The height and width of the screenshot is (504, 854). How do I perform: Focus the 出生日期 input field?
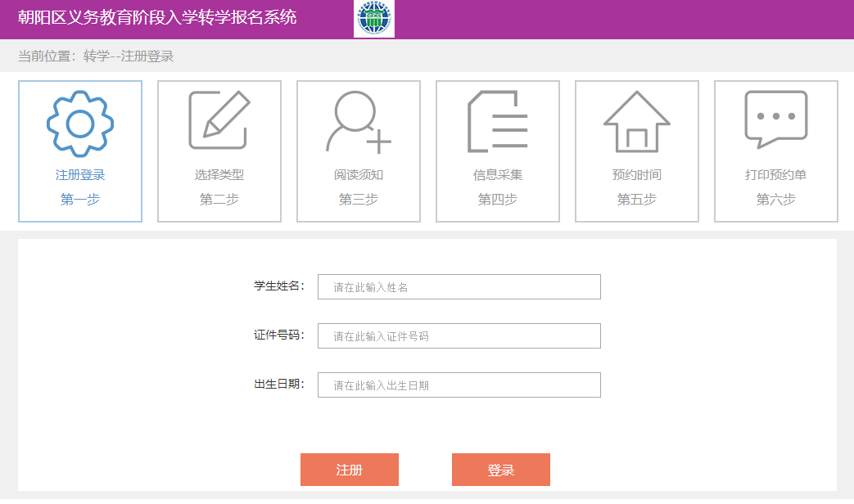pos(459,385)
